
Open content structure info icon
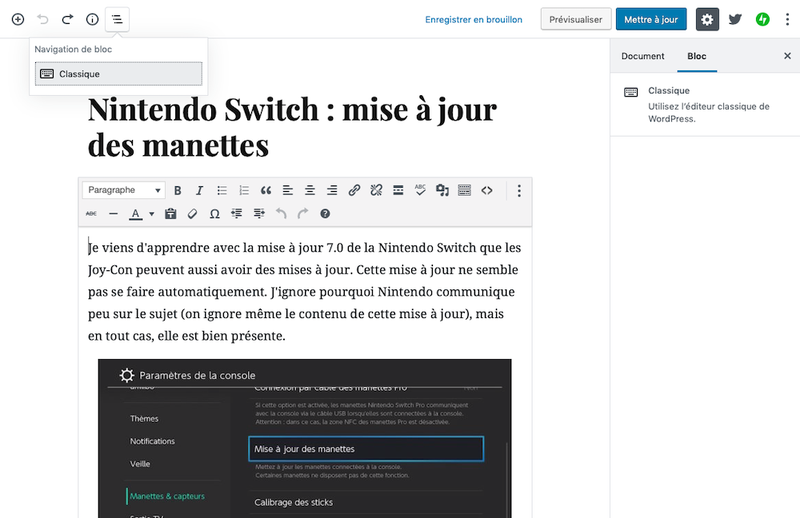(92, 19)
